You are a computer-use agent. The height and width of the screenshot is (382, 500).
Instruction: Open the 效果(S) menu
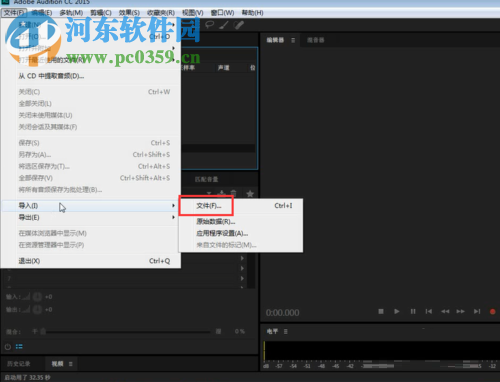click(129, 13)
